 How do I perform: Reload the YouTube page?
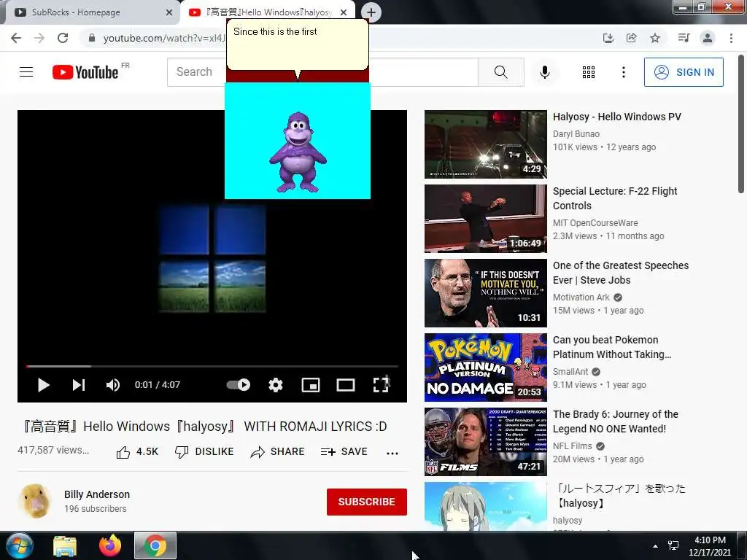point(63,38)
